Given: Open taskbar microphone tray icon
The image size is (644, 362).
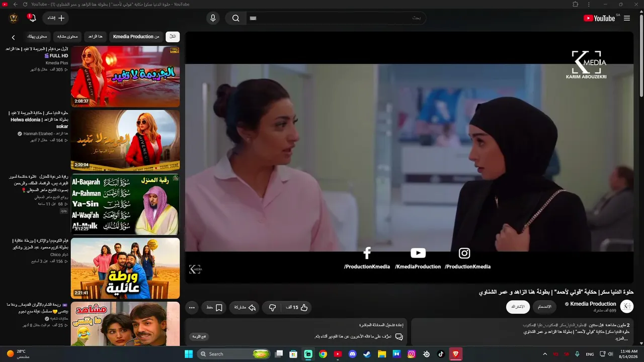Looking at the screenshot, I should point(577,354).
